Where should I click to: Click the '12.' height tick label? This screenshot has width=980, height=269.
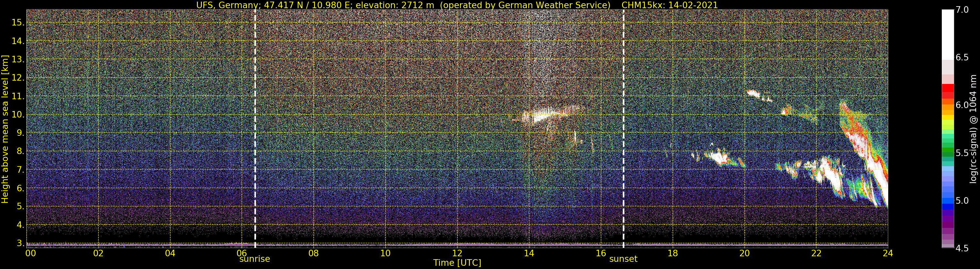coord(18,78)
